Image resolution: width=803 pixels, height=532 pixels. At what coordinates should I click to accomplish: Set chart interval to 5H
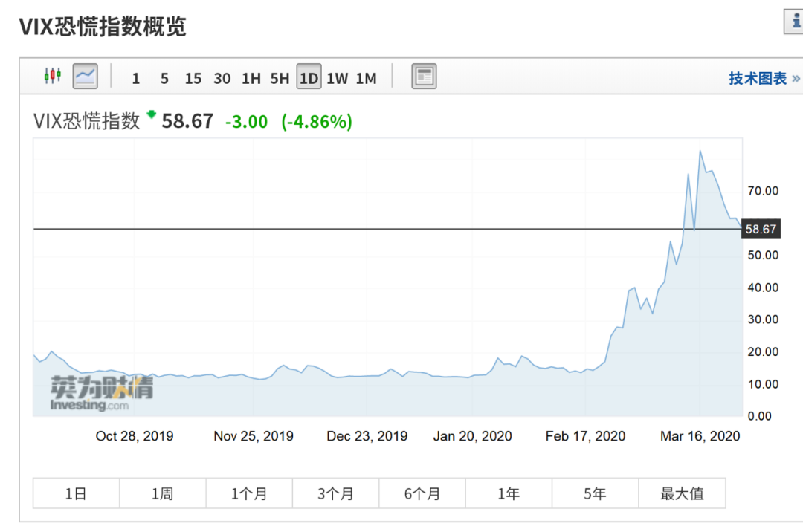280,78
